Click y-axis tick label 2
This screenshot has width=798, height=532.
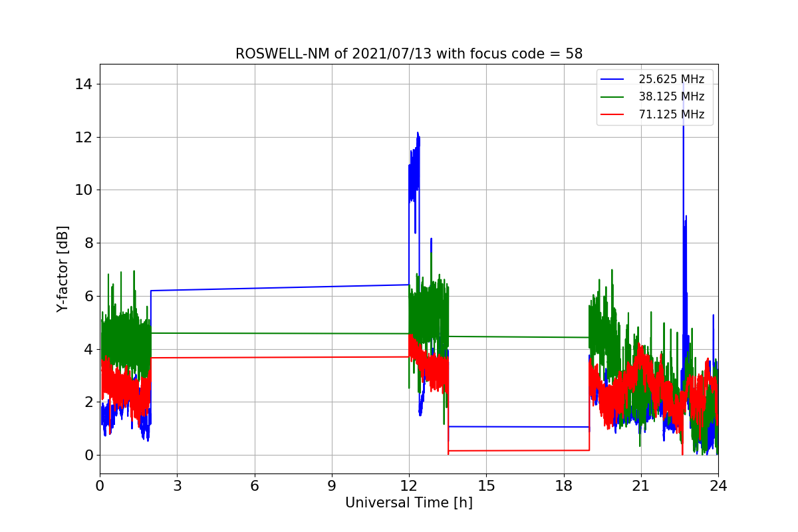click(88, 402)
